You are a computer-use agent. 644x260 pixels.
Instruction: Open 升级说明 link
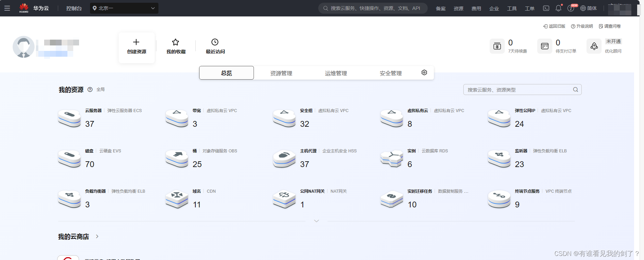point(582,26)
